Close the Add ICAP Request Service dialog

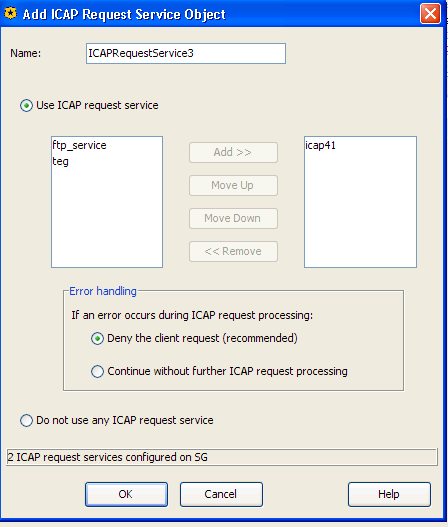coord(430,14)
